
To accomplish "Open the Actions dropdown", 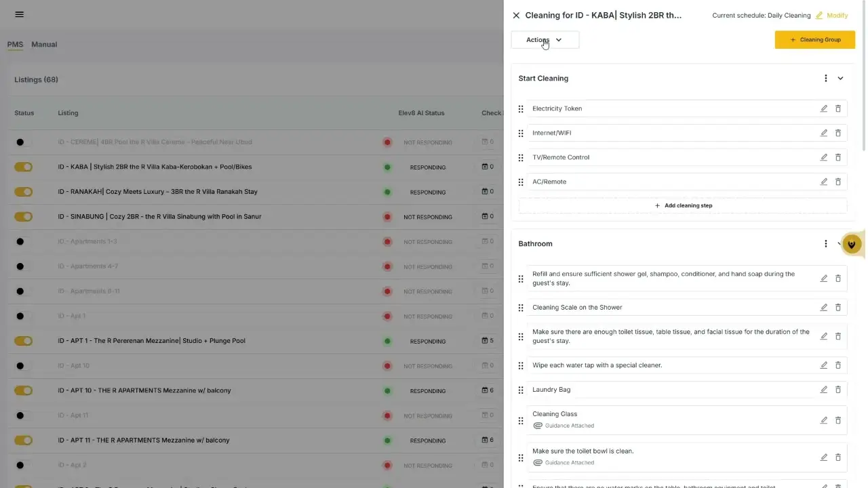I will click(545, 40).
